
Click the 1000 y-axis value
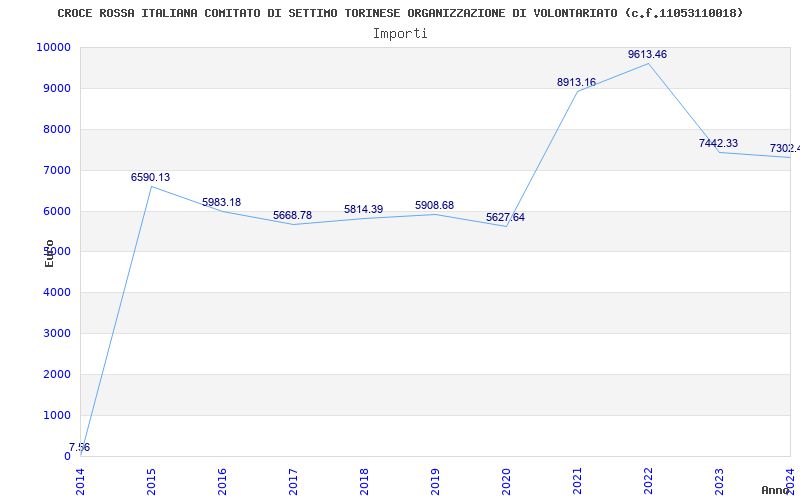pos(55,415)
